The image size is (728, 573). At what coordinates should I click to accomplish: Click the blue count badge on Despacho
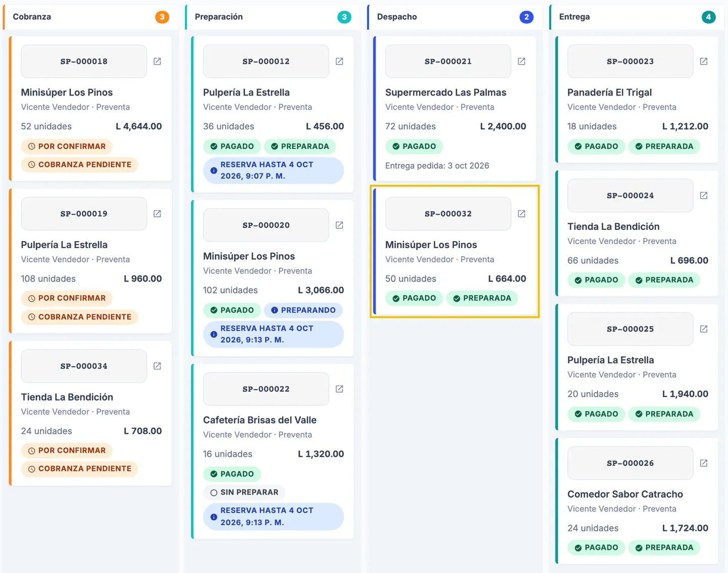click(x=526, y=17)
